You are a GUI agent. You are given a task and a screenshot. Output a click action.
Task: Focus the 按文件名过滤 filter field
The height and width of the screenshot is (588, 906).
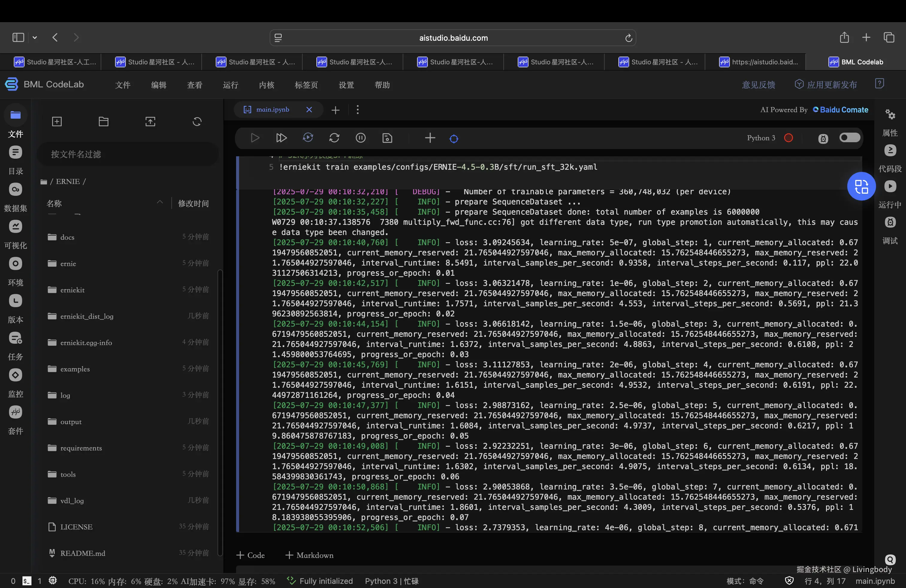(128, 154)
